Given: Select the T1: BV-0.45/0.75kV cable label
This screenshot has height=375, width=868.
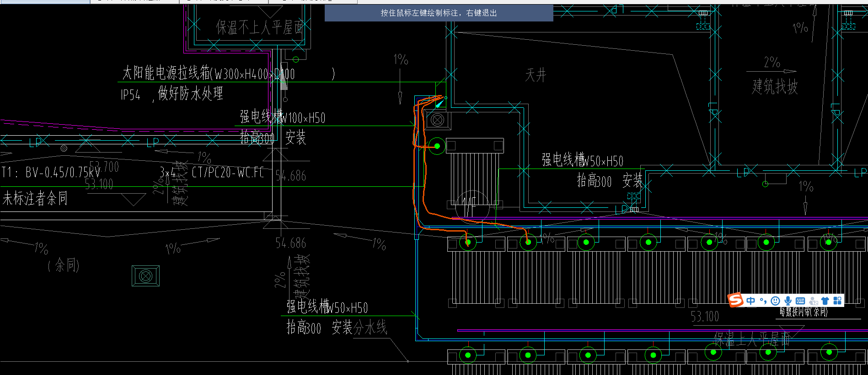Looking at the screenshot, I should click(x=51, y=172).
